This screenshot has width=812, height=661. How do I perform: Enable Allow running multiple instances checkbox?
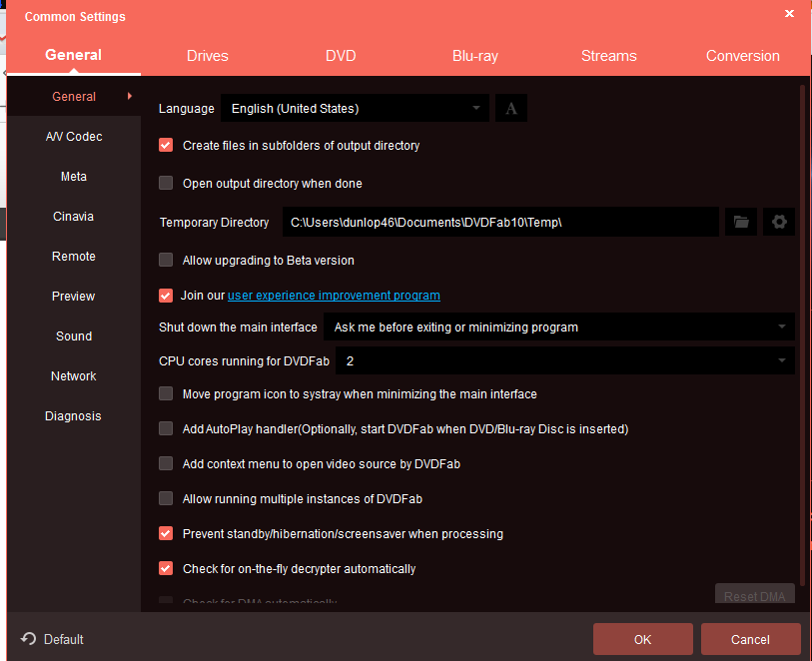point(166,498)
